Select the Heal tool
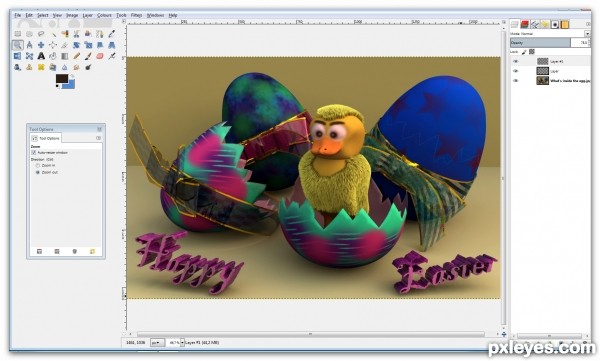The width and height of the screenshot is (600, 361). point(41,67)
